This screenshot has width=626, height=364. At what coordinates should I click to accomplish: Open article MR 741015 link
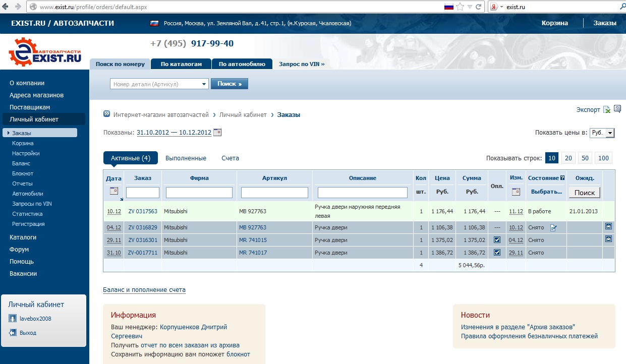(x=253, y=240)
